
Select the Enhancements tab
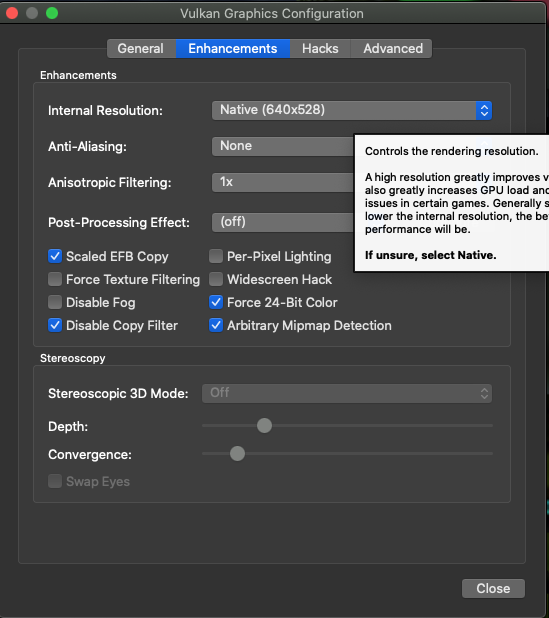coord(233,48)
